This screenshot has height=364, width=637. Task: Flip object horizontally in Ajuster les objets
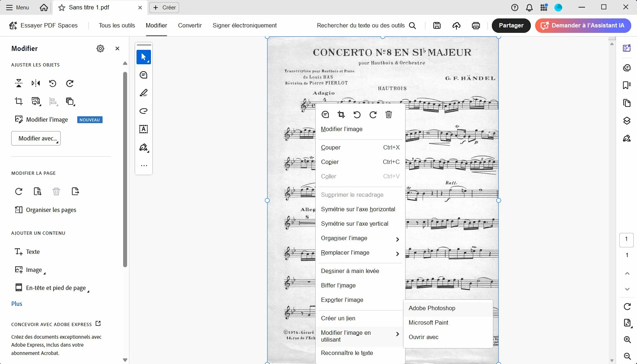pos(36,83)
